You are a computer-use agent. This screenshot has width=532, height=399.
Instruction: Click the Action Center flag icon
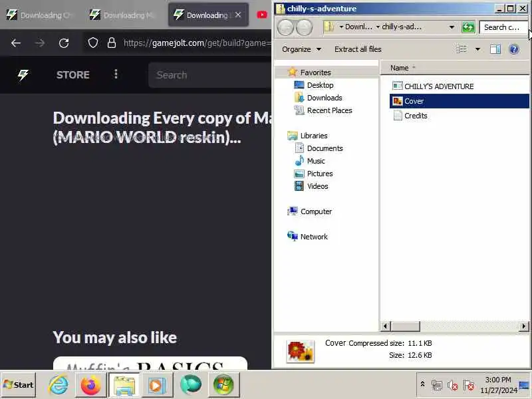tap(469, 385)
